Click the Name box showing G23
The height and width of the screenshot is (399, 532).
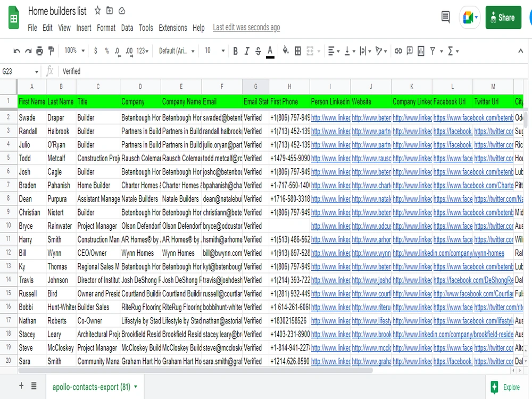point(20,72)
